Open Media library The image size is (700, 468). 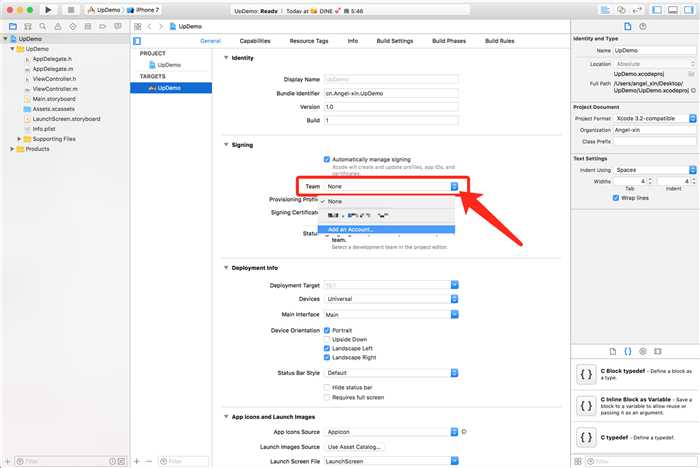(x=658, y=351)
